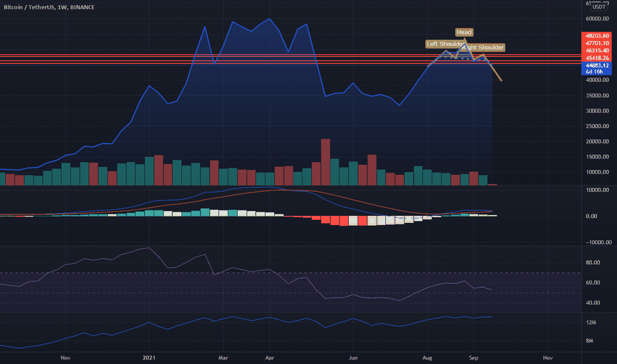
Task: Click the Sep label on time axis
Action: 473,357
